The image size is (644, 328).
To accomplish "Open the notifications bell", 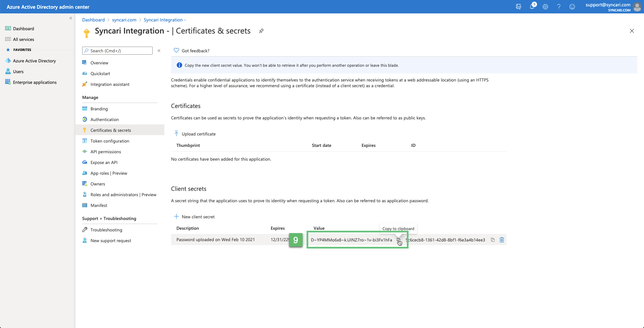I will click(532, 7).
